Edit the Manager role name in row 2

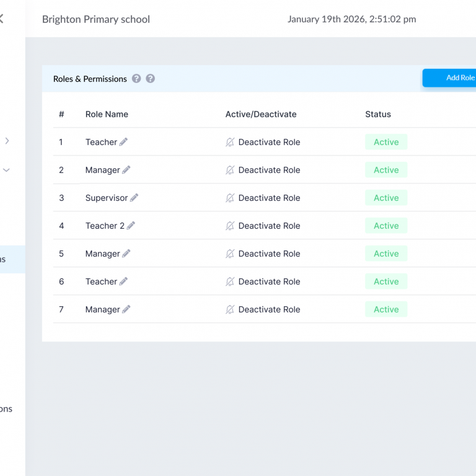pyautogui.click(x=126, y=170)
